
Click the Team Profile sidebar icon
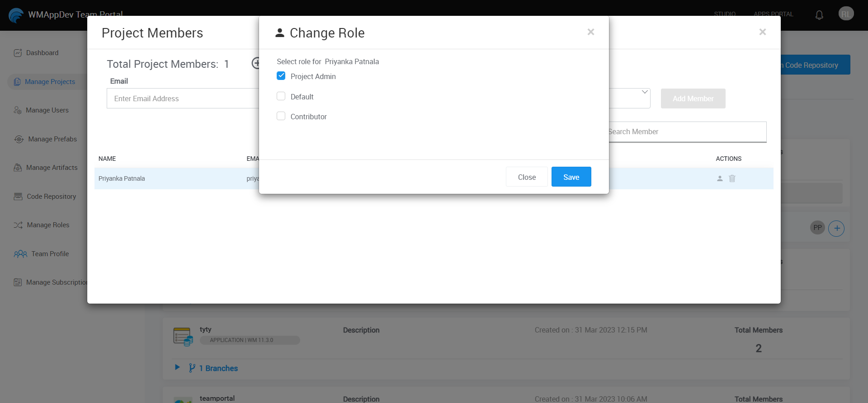click(x=20, y=254)
